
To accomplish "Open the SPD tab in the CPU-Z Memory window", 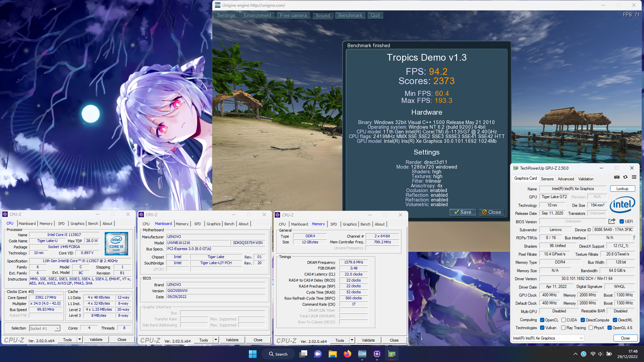I will tap(333, 224).
